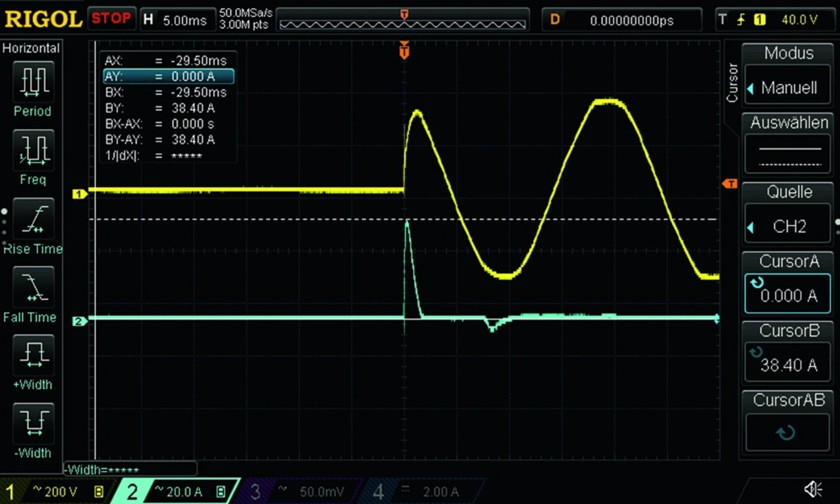Choose the Rise Time measurement icon
Image resolution: width=840 pixels, height=504 pixels.
pyautogui.click(x=32, y=220)
